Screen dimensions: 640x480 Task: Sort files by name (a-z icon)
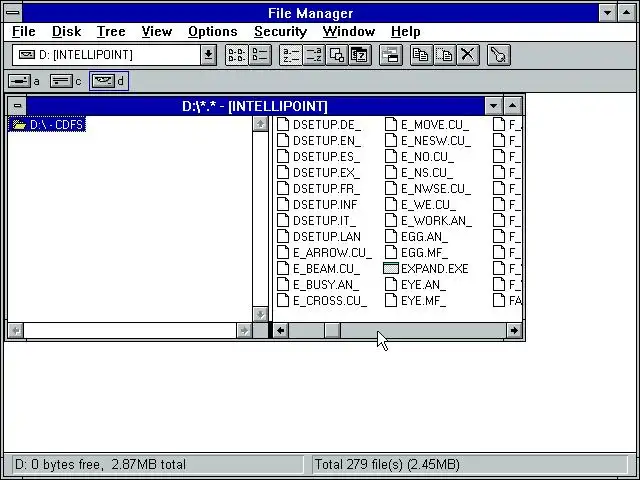(291, 55)
